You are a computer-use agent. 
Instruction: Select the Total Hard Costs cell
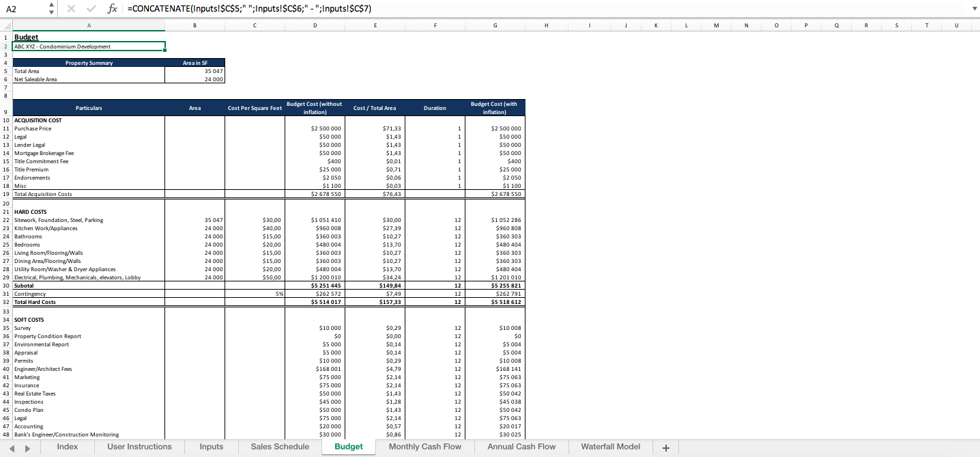[89, 302]
